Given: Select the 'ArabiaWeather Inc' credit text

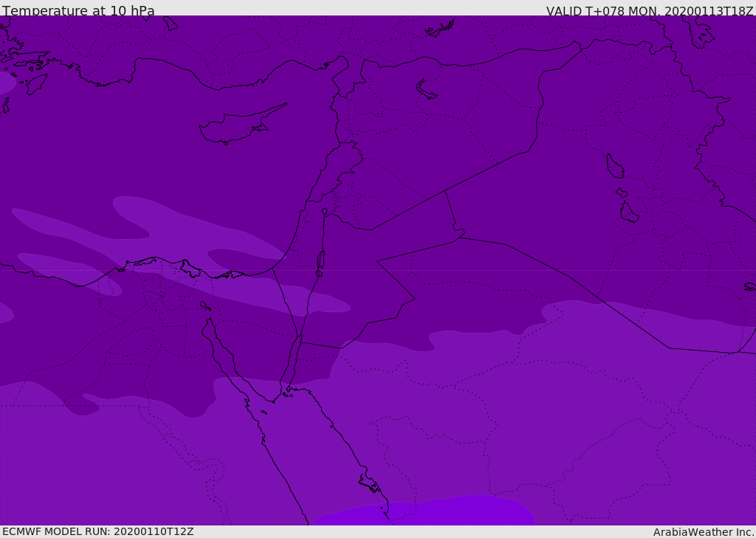Looking at the screenshot, I should pyautogui.click(x=703, y=532).
